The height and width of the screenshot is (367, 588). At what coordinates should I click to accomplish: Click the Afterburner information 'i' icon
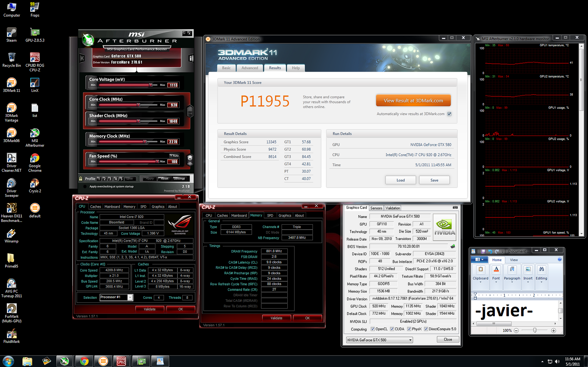point(191,58)
